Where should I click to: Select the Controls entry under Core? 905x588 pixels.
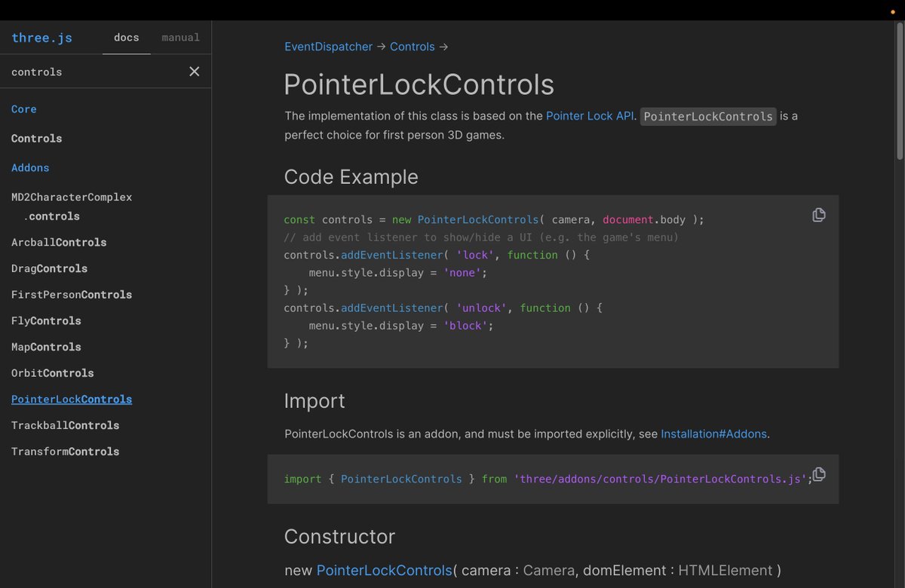coord(37,139)
